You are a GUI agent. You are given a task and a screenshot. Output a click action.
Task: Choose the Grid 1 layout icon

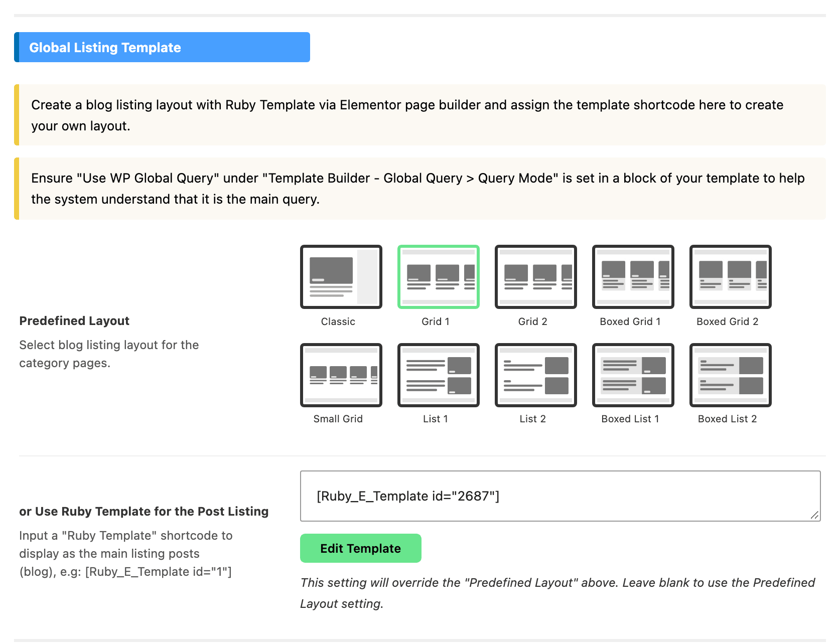[438, 277]
